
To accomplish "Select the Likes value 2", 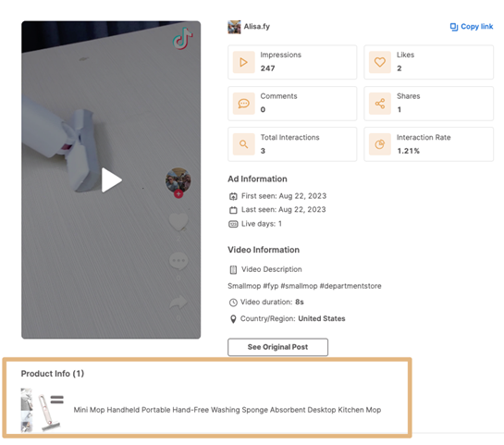I will [x=400, y=68].
